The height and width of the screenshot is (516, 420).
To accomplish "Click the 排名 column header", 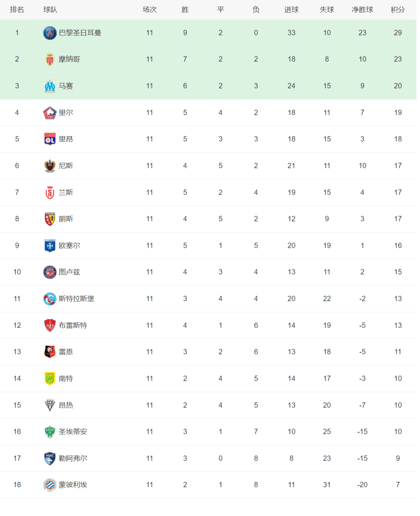I will click(17, 10).
